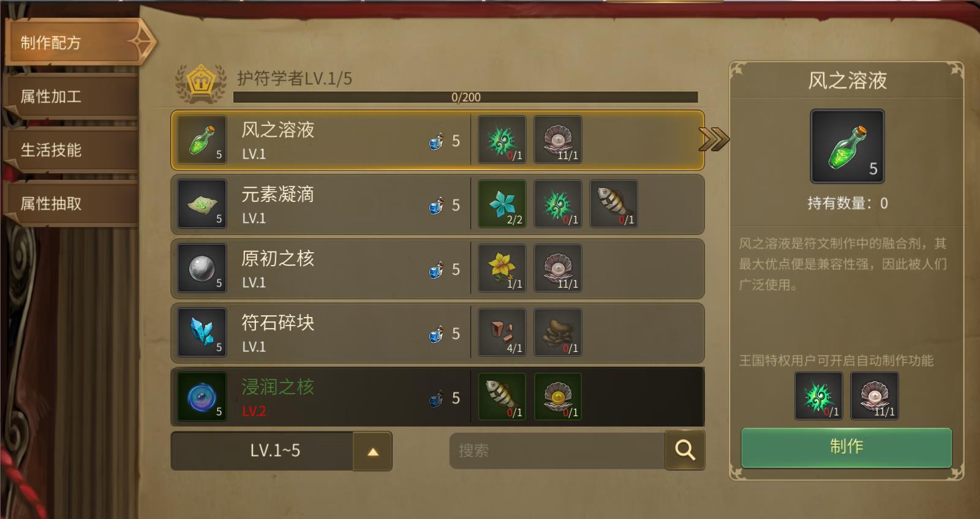
Task: Click the yellow flower material in 原初之核 row
Action: tap(502, 269)
